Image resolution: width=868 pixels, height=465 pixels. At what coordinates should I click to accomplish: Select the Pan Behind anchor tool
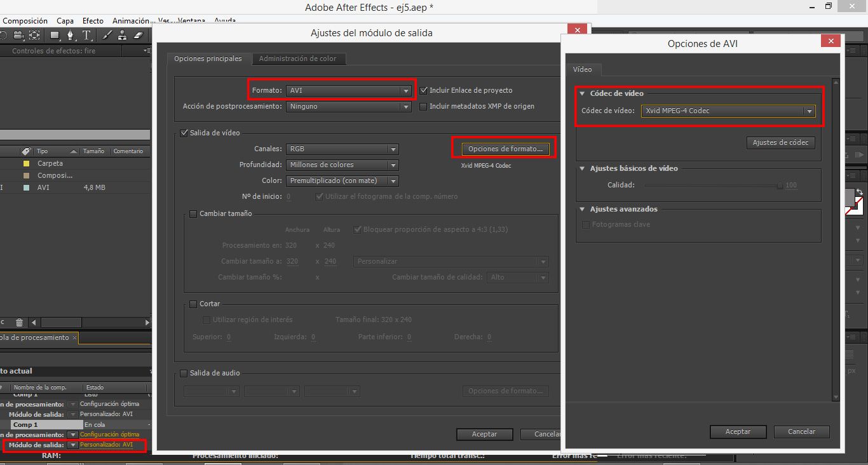pyautogui.click(x=34, y=36)
